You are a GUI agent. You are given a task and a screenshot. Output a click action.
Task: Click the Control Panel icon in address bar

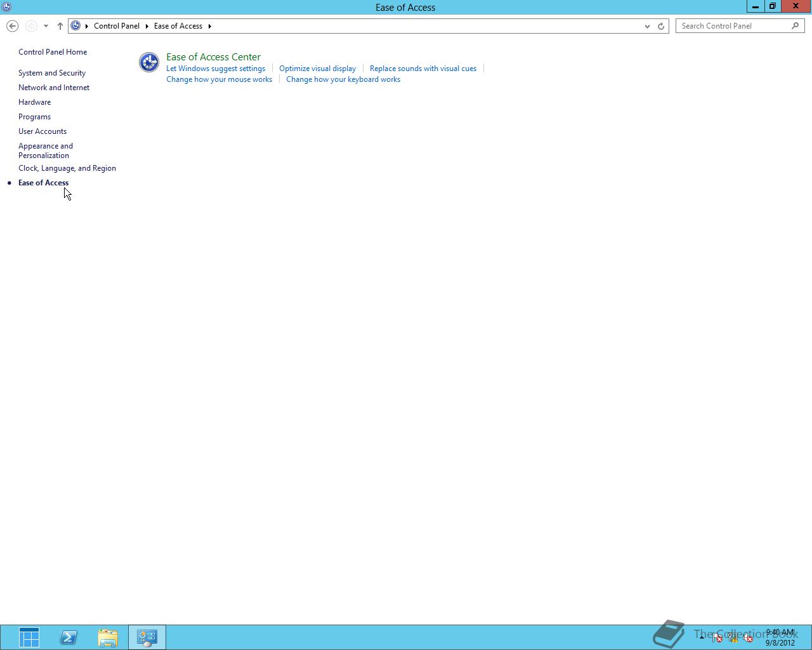[75, 26]
